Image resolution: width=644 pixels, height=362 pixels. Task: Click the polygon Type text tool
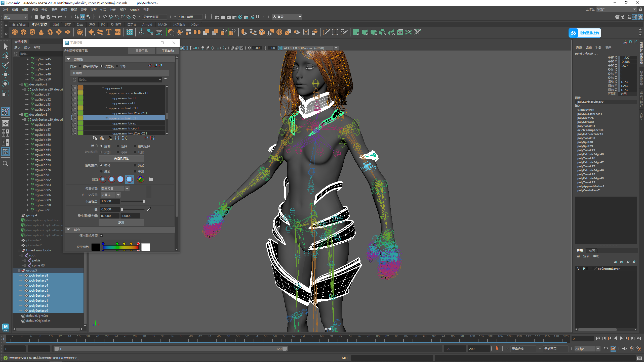[109, 32]
